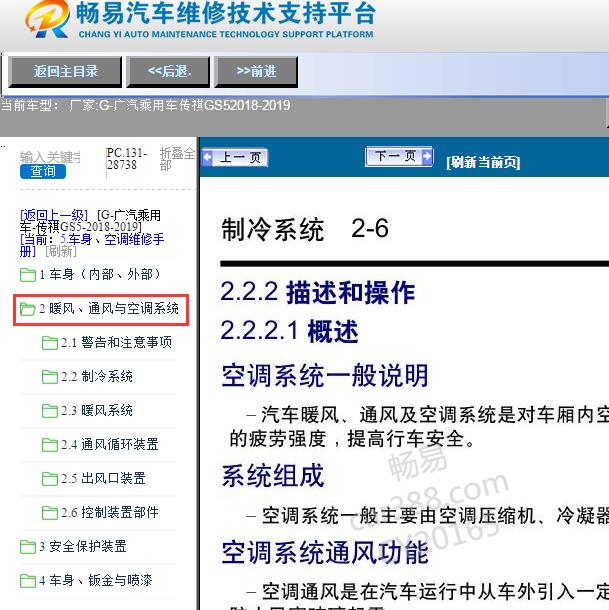609x610 pixels.
Task: Go forward with the >>前进 button
Action: (x=256, y=71)
